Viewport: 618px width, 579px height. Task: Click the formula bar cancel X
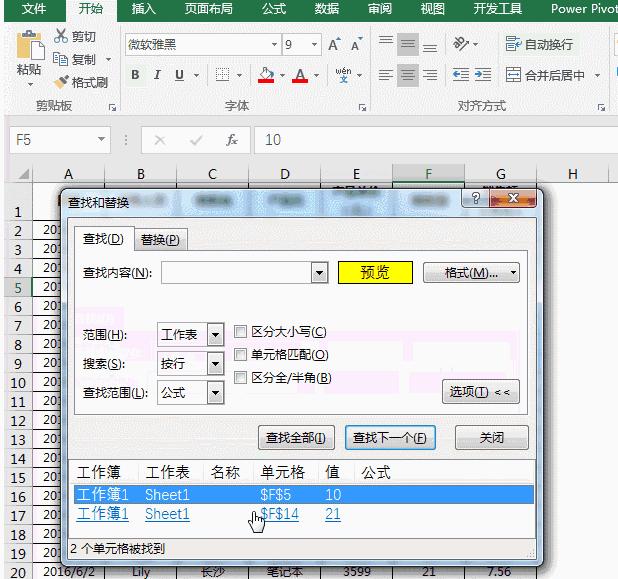click(160, 140)
